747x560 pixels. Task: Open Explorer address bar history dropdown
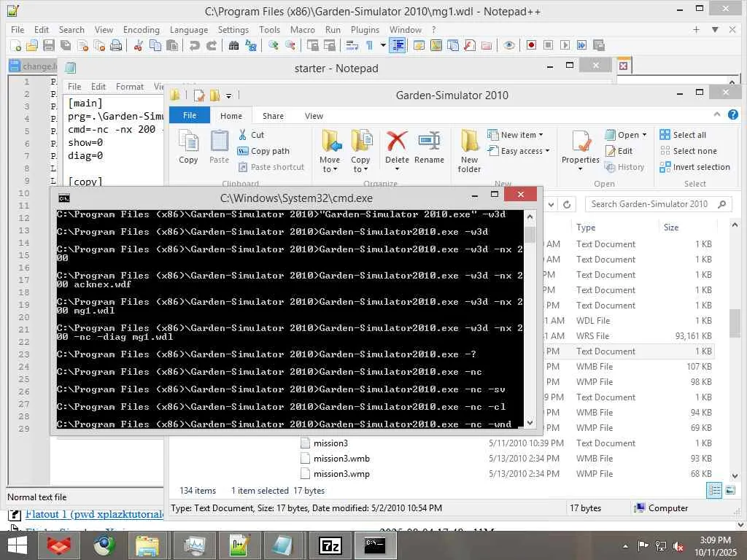pyautogui.click(x=551, y=205)
